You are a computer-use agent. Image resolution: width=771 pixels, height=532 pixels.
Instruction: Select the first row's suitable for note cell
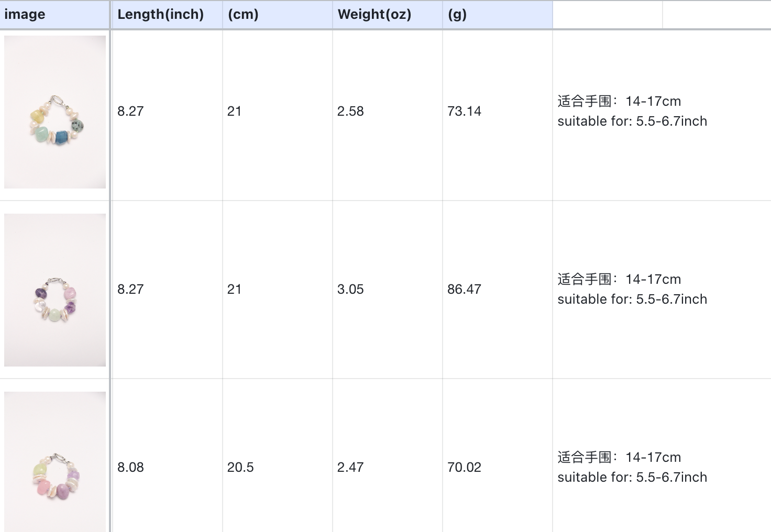pos(632,111)
